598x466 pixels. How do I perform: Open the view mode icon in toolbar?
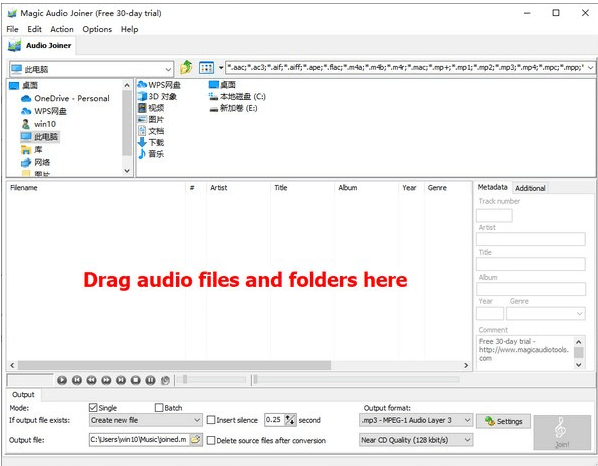[x=206, y=68]
